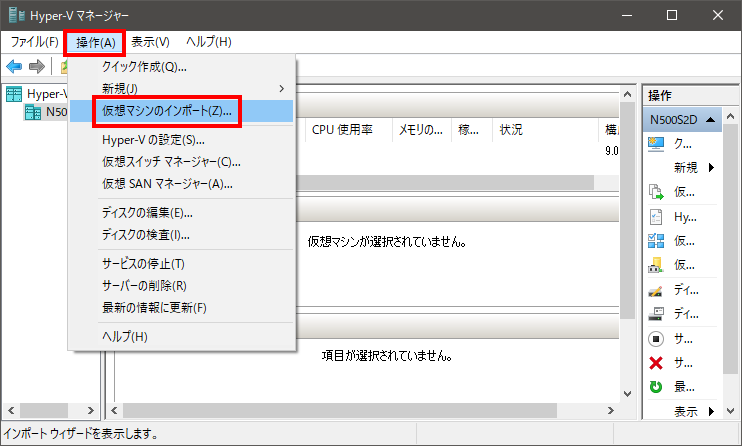742x446 pixels.
Task: Select the Hyper-V root tree node icon
Action: coord(14,94)
